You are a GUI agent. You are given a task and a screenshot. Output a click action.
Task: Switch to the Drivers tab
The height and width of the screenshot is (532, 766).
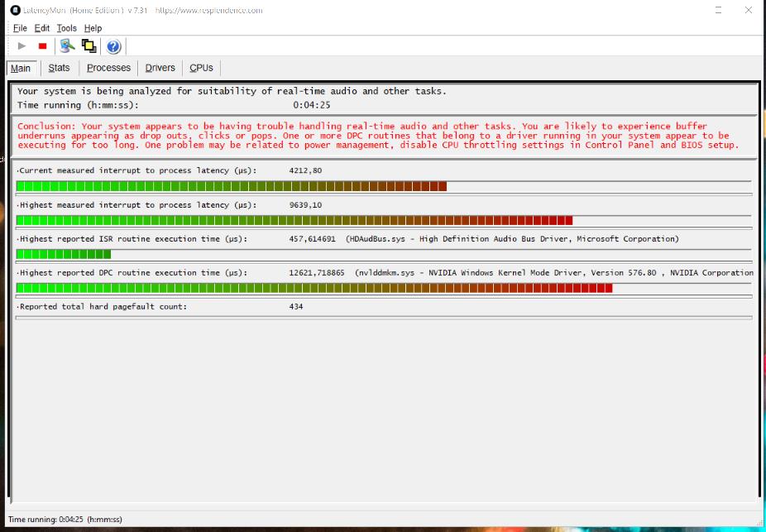(160, 68)
